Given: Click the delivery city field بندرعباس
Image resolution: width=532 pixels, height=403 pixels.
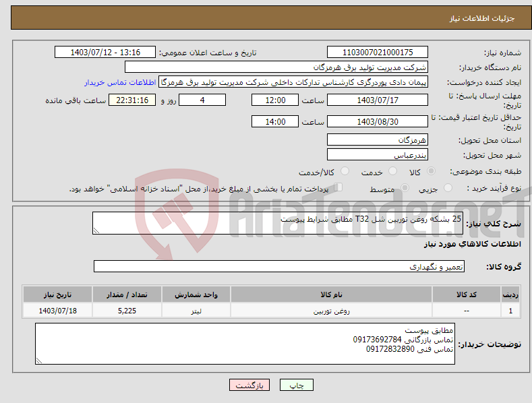Looking at the screenshot, I should [x=378, y=155].
